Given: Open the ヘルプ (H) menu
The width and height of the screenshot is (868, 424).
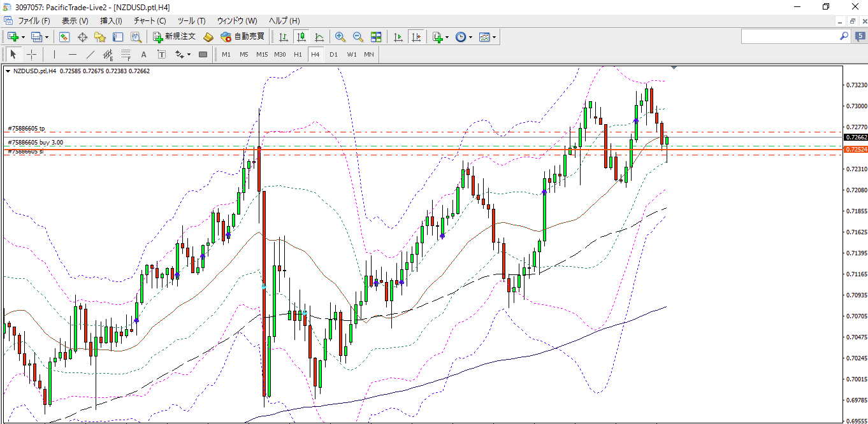Looking at the screenshot, I should [284, 21].
